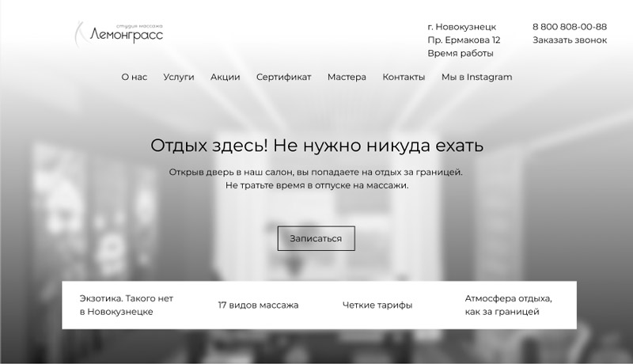The width and height of the screenshot is (633, 364).
Task: Open the Мастера menu item
Action: [347, 77]
